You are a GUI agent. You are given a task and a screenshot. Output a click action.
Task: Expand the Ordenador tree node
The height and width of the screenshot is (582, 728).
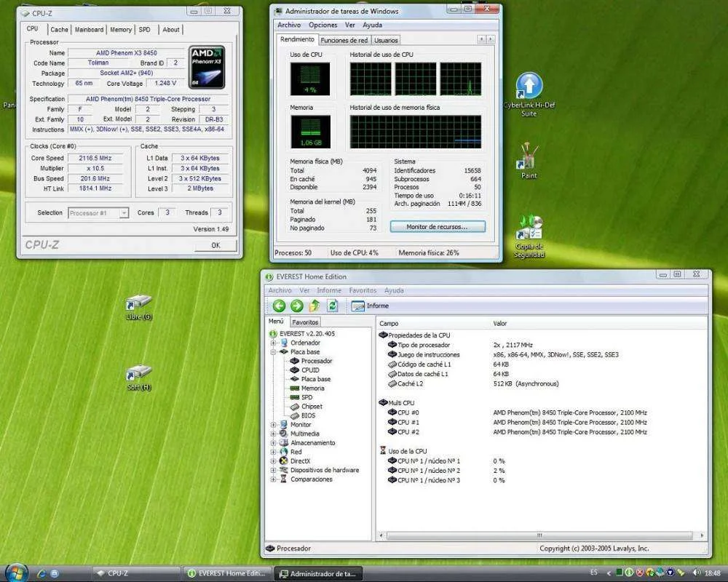click(274, 343)
